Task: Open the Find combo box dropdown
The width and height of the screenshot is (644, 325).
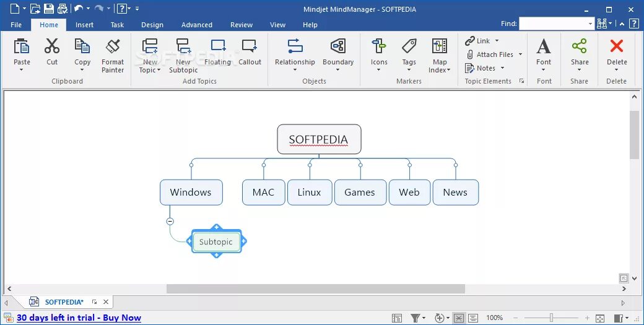Action: click(x=591, y=24)
